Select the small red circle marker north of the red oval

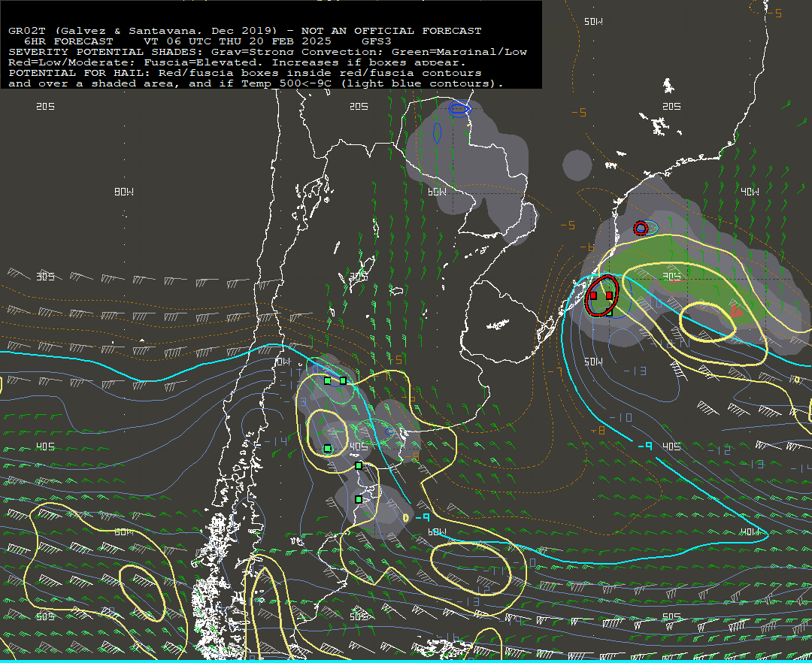(641, 228)
